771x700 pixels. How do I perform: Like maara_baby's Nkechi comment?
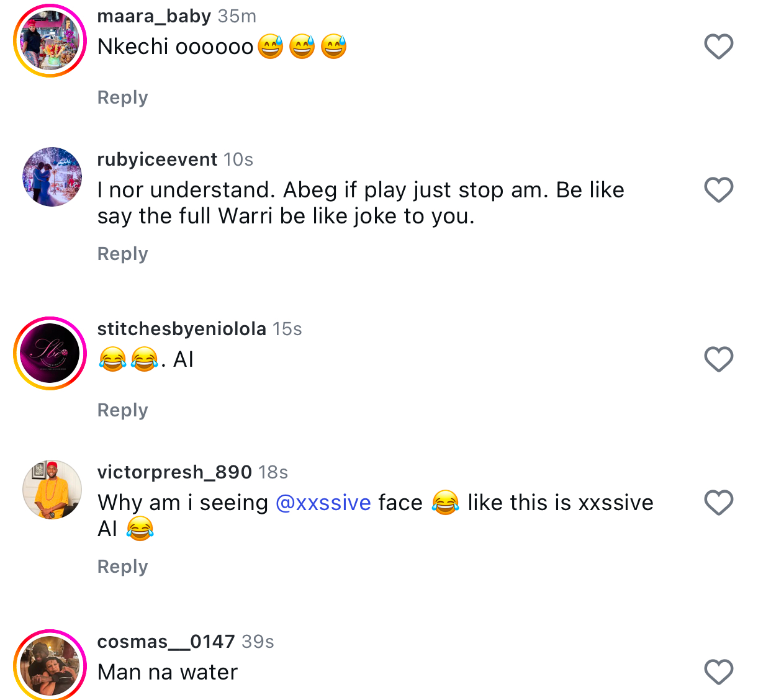[719, 47]
